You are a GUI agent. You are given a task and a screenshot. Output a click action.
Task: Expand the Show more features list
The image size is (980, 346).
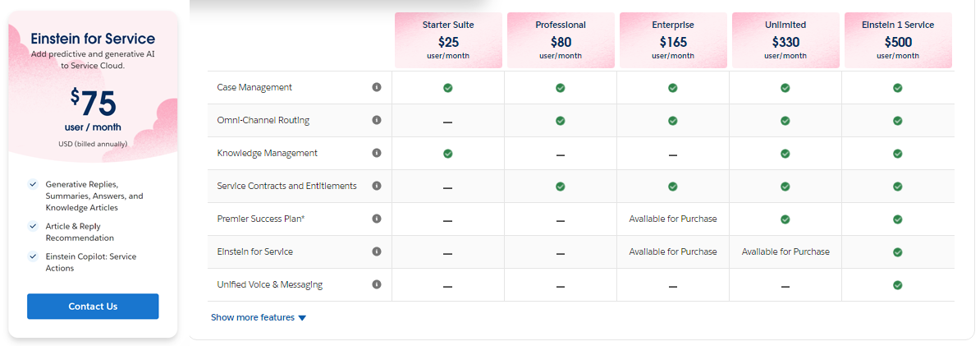(x=253, y=318)
